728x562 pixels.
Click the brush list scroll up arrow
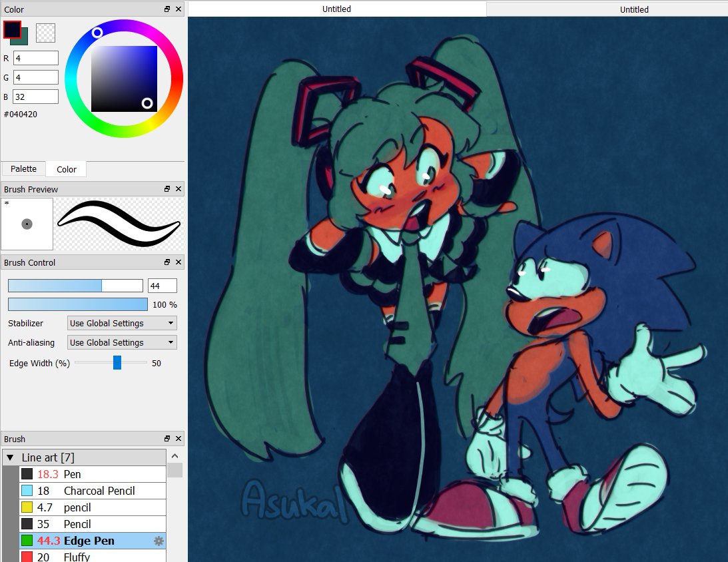pos(175,455)
